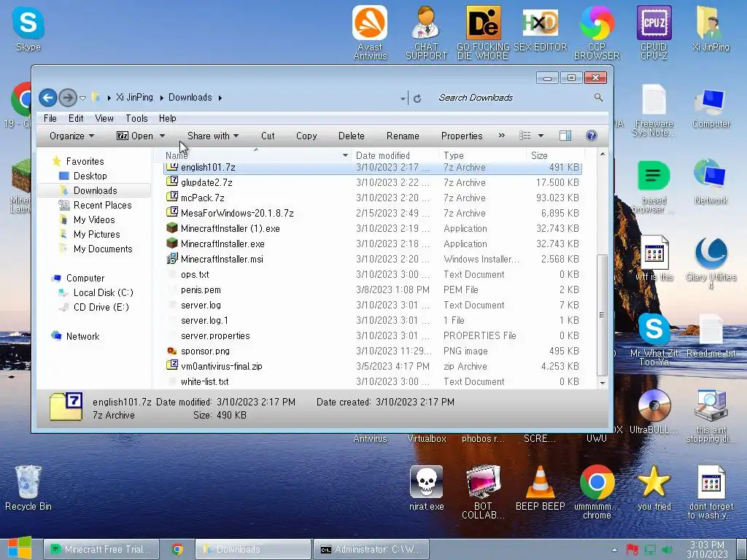747x560 pixels.
Task: Open the Share with dropdown
Action: 213,136
